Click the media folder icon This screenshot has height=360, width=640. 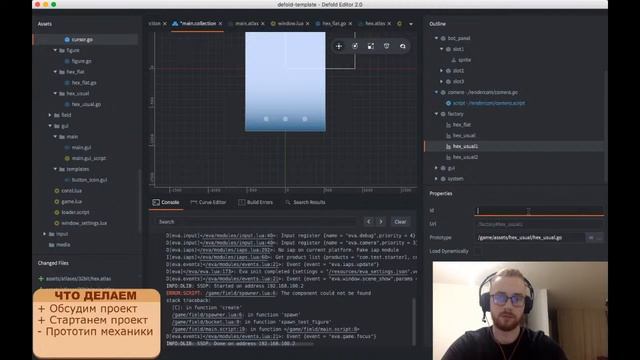point(51,245)
